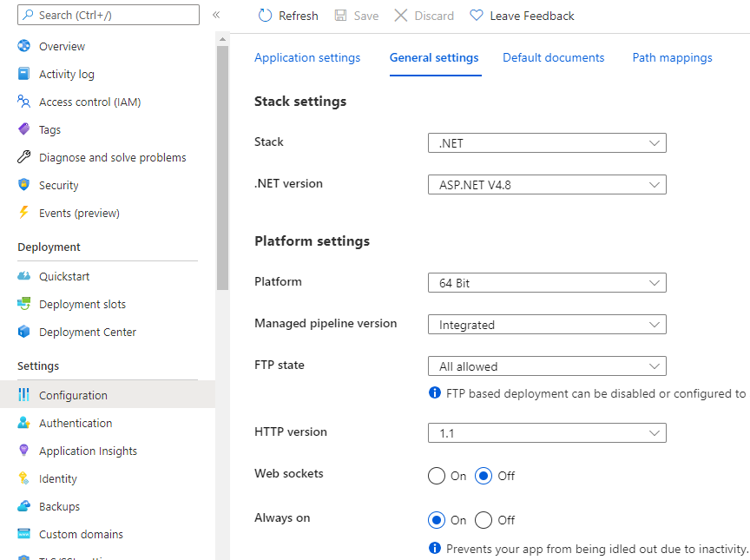Click the Security shield icon
The image size is (750, 560).
pos(24,185)
